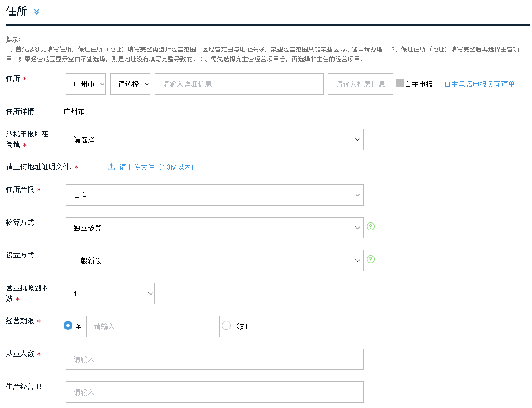Click the upload icon for address proof document
This screenshot has width=532, height=408.
111,166
